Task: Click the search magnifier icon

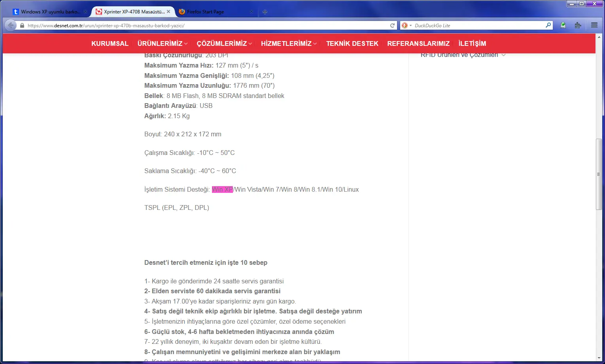Action: tap(548, 25)
